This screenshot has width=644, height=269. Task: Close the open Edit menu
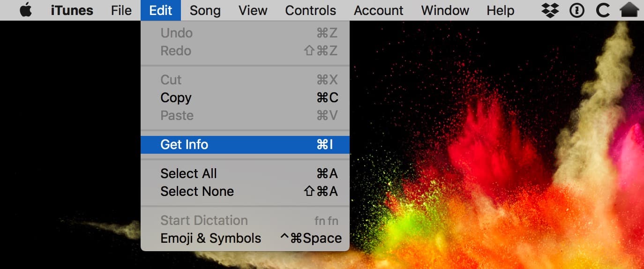(x=161, y=10)
